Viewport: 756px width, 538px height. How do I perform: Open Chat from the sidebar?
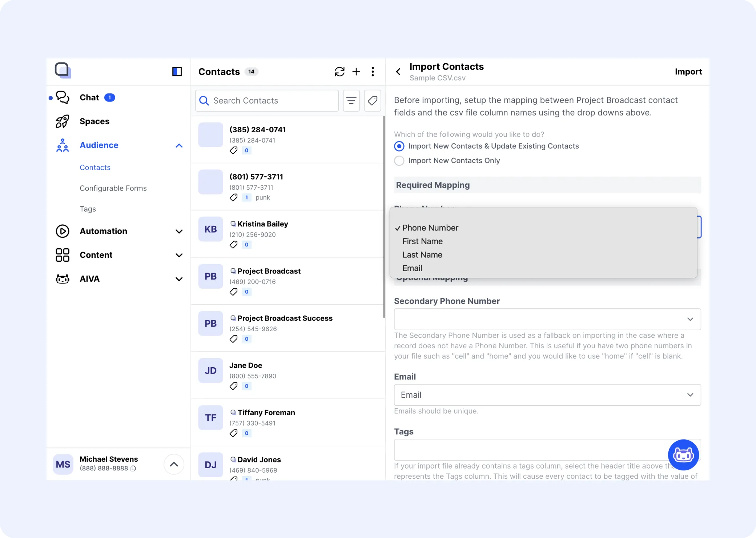pos(89,97)
